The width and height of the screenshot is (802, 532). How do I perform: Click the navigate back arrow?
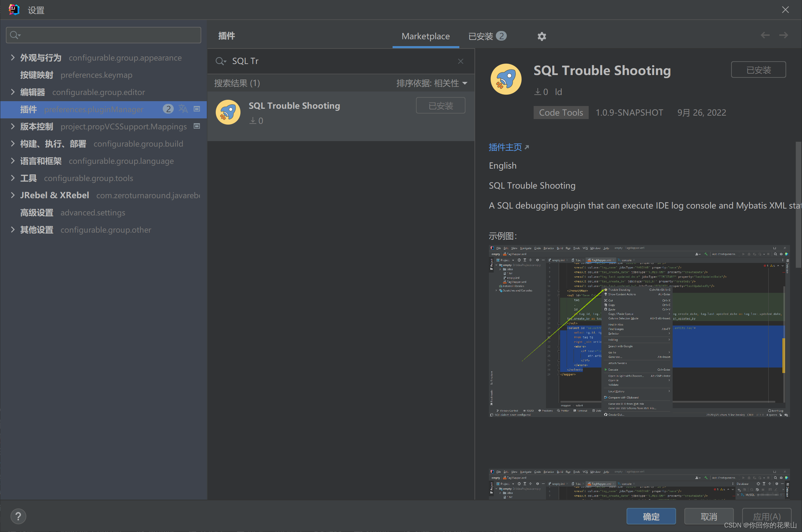(765, 35)
